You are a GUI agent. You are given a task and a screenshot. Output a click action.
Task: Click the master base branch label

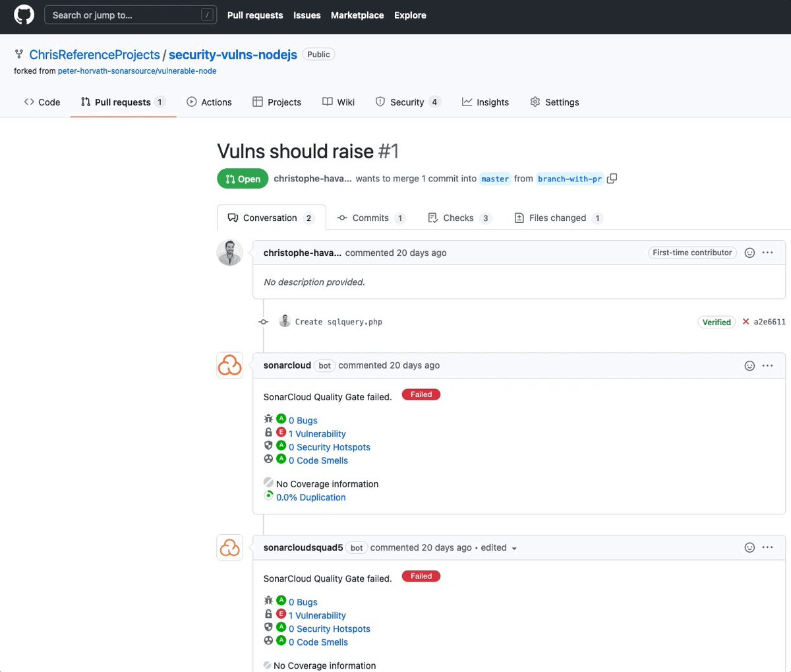(495, 179)
